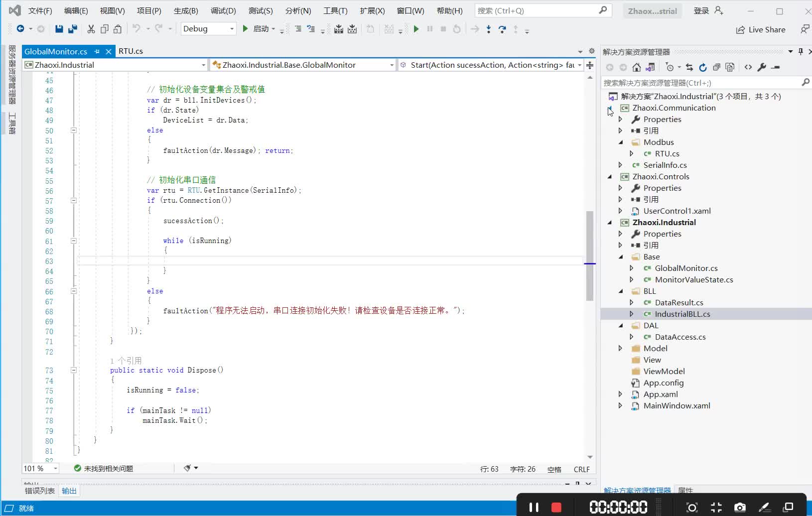Click the recorder pen annotation icon
Image resolution: width=812 pixels, height=516 pixels.
pos(764,507)
